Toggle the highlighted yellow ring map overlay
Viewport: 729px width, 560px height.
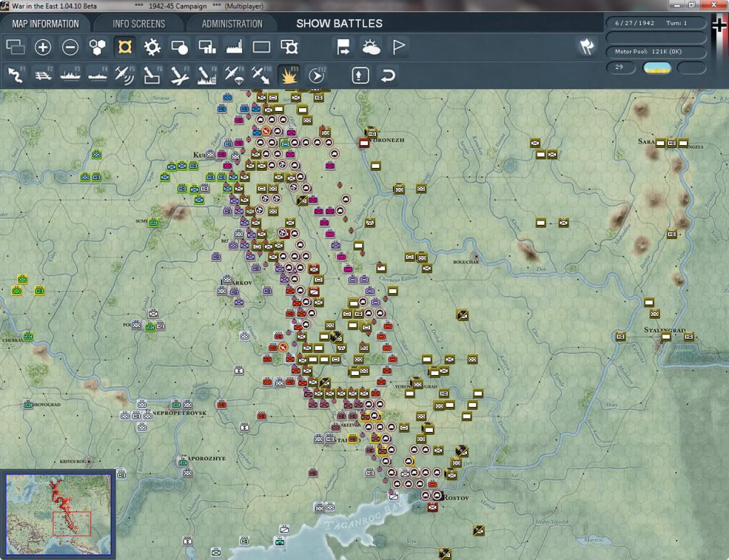tap(125, 47)
